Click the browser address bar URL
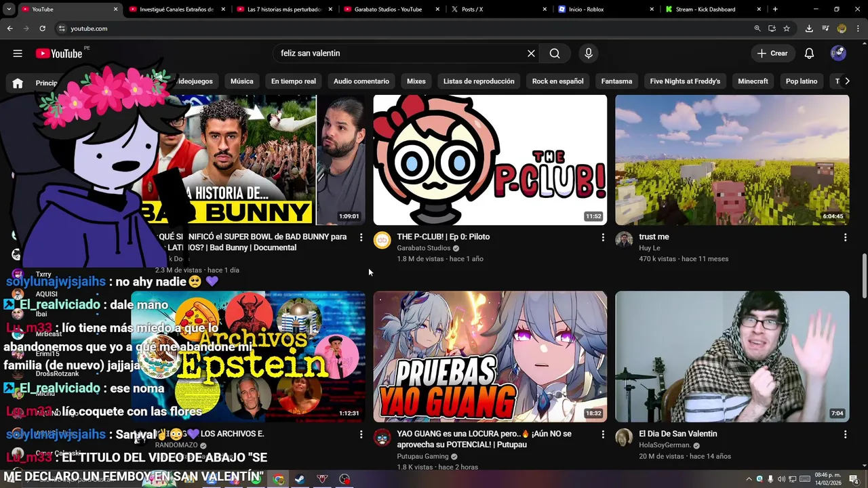 pyautogui.click(x=89, y=28)
